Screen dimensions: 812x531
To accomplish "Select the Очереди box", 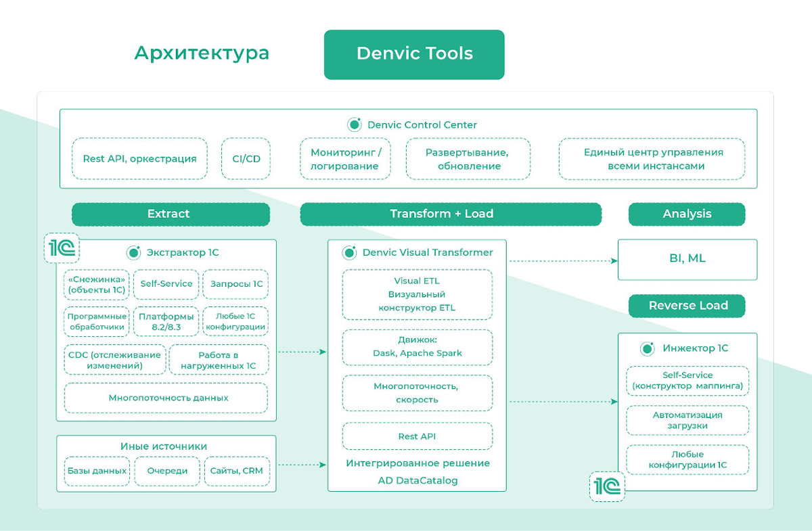I will pyautogui.click(x=167, y=471).
